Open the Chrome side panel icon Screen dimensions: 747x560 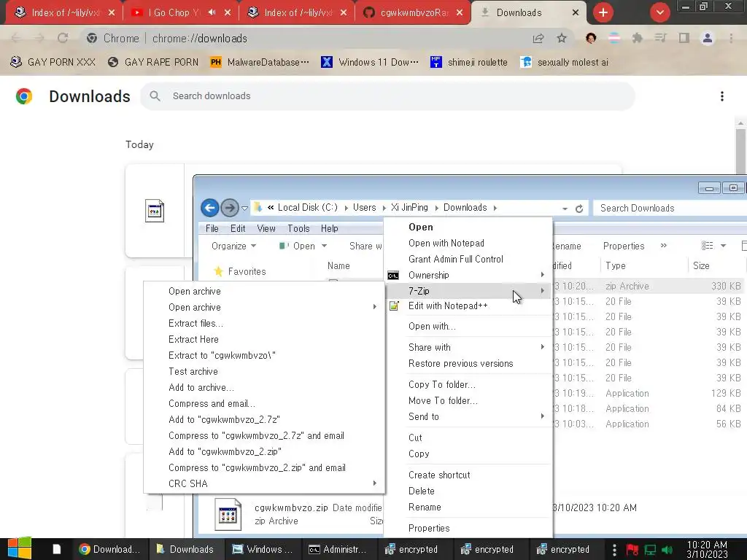[684, 38]
